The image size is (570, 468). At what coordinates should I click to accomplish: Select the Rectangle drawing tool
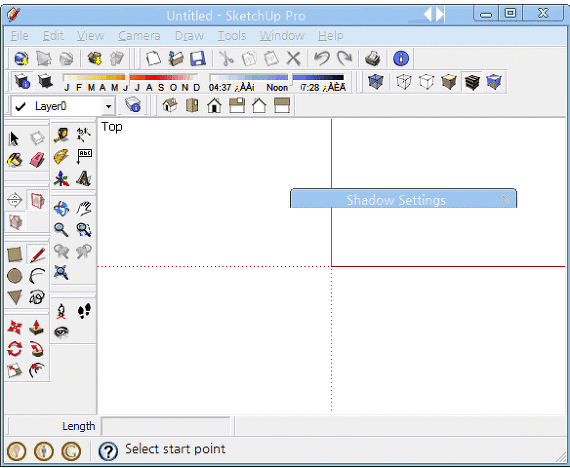15,255
